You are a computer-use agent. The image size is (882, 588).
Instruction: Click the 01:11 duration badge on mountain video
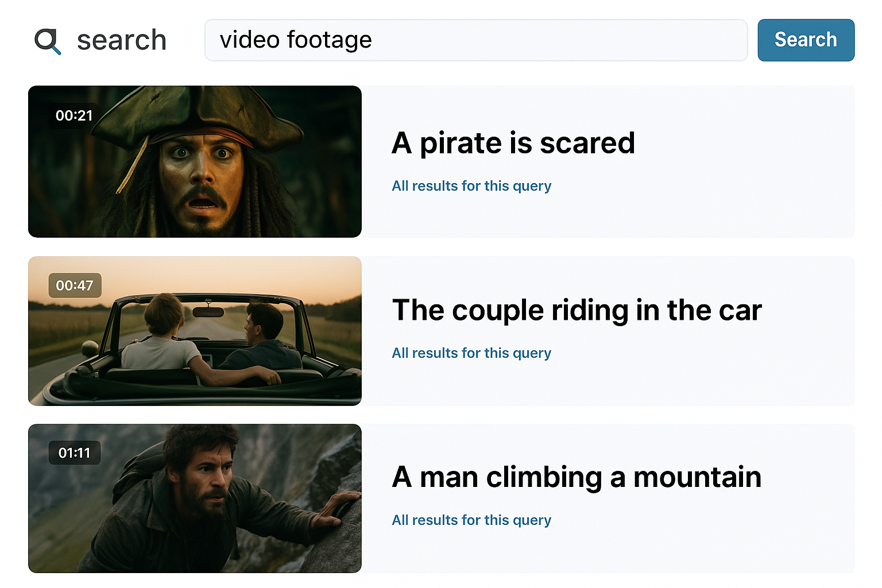click(x=75, y=452)
